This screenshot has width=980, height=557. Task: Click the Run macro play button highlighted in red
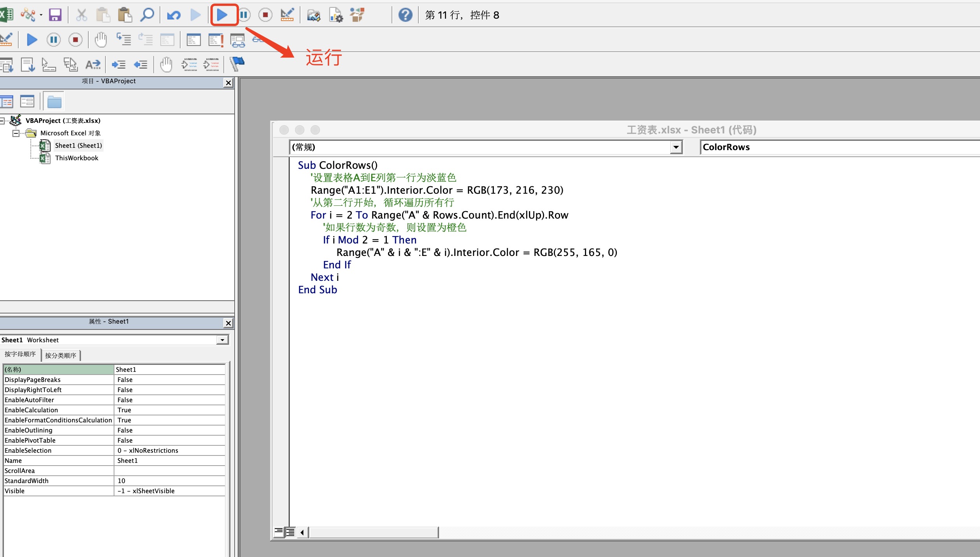click(222, 15)
